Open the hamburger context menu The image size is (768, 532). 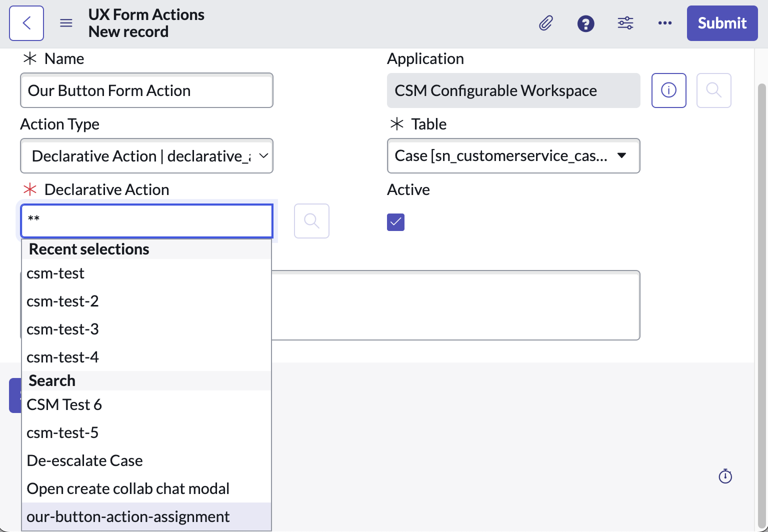66,23
